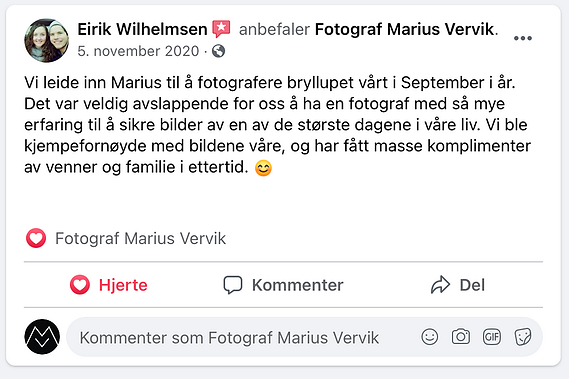The height and width of the screenshot is (379, 569).
Task: Attach a photo using the camera icon
Action: tap(461, 337)
